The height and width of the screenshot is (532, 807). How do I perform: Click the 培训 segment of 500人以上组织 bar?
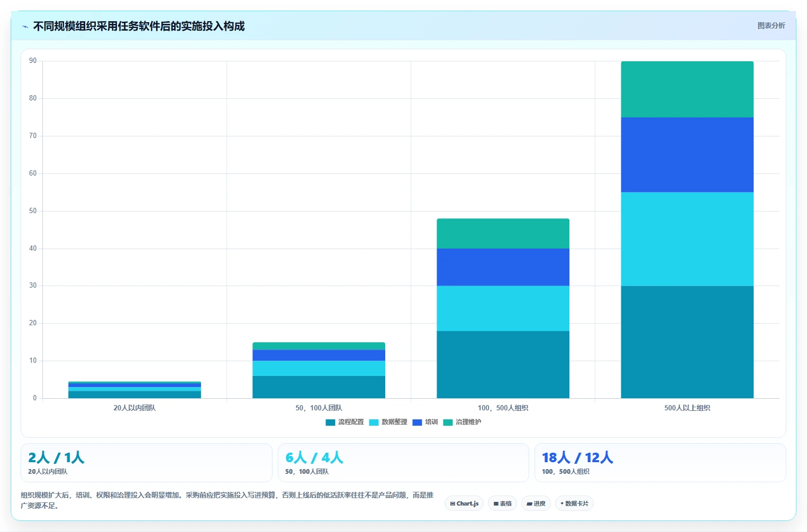click(687, 155)
